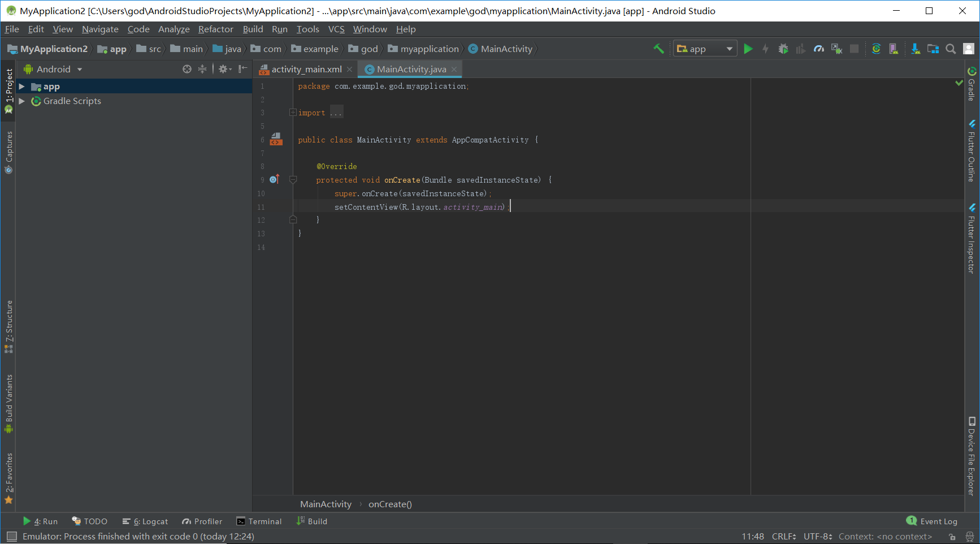The image size is (980, 544).
Task: Click override marker gutter icon on line 9
Action: tap(275, 179)
